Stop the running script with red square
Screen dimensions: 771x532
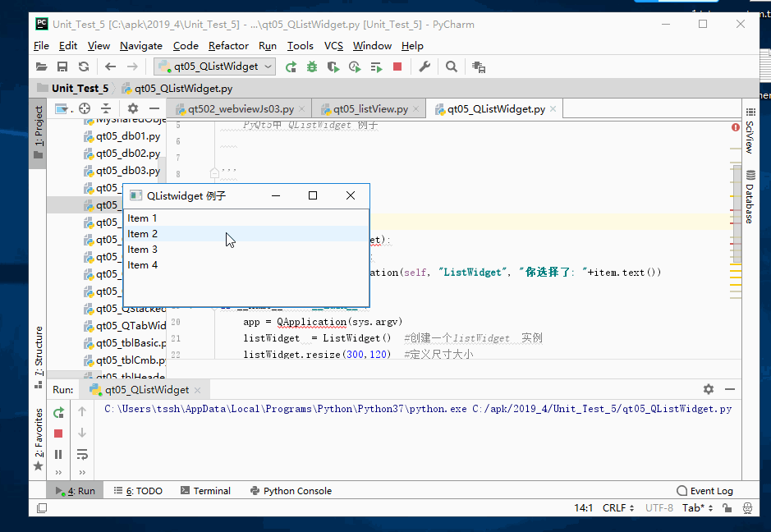[396, 66]
